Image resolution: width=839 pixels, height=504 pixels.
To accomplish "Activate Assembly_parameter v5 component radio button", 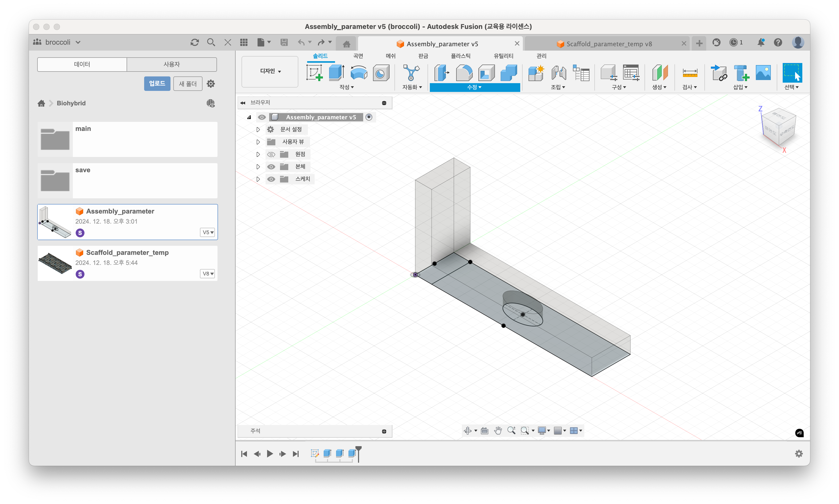I will [x=369, y=117].
